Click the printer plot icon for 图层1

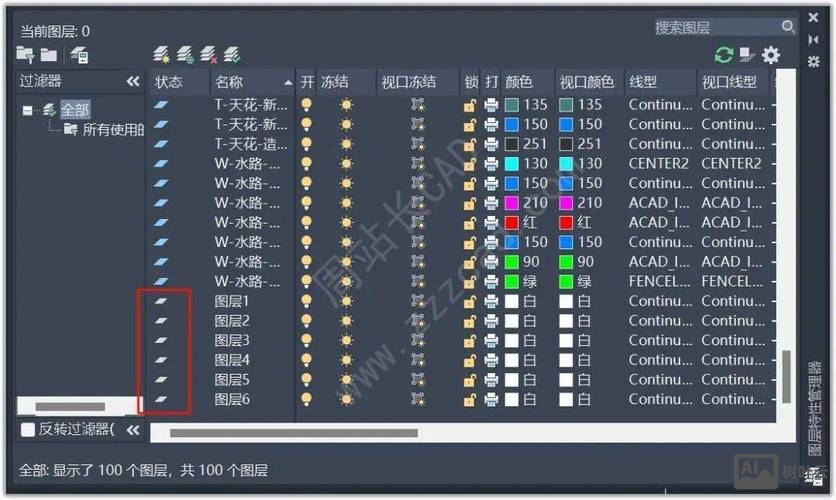(x=491, y=301)
